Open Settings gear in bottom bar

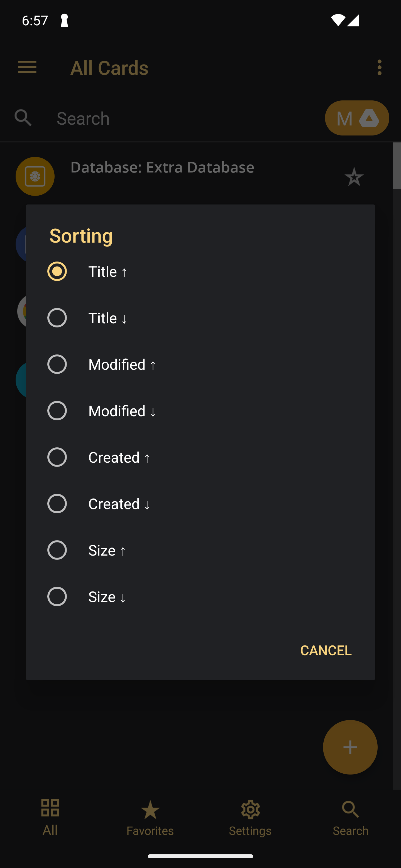click(250, 817)
